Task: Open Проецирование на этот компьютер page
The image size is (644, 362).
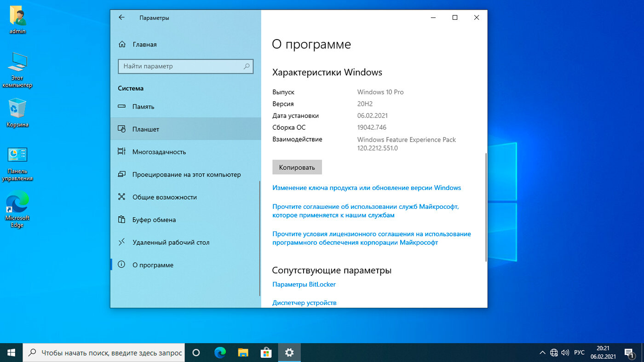Action: (185, 174)
